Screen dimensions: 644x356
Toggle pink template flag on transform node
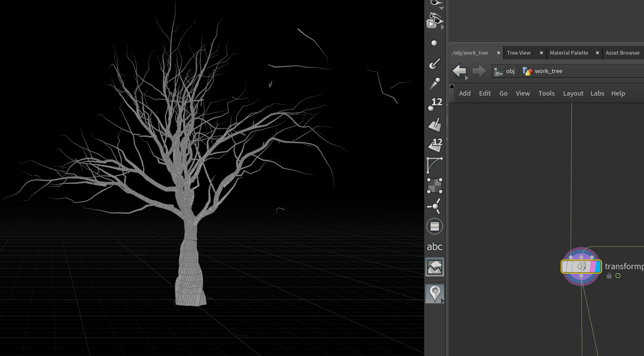[x=592, y=266]
